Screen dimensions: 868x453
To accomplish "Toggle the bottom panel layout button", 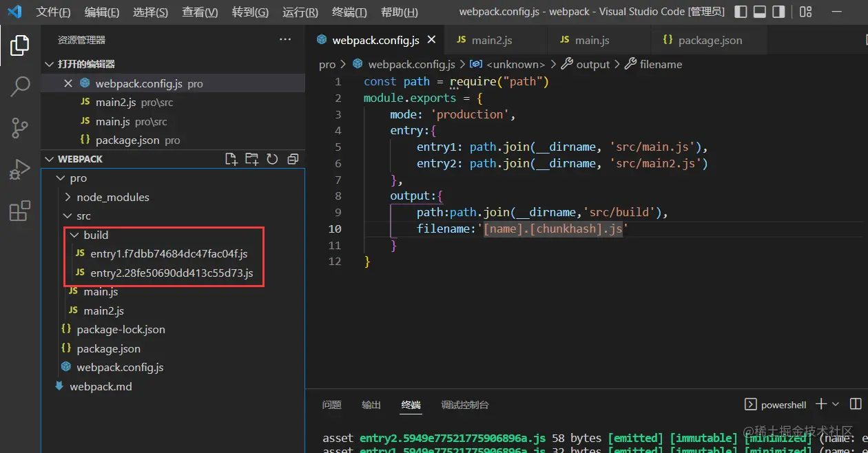I will [x=760, y=12].
